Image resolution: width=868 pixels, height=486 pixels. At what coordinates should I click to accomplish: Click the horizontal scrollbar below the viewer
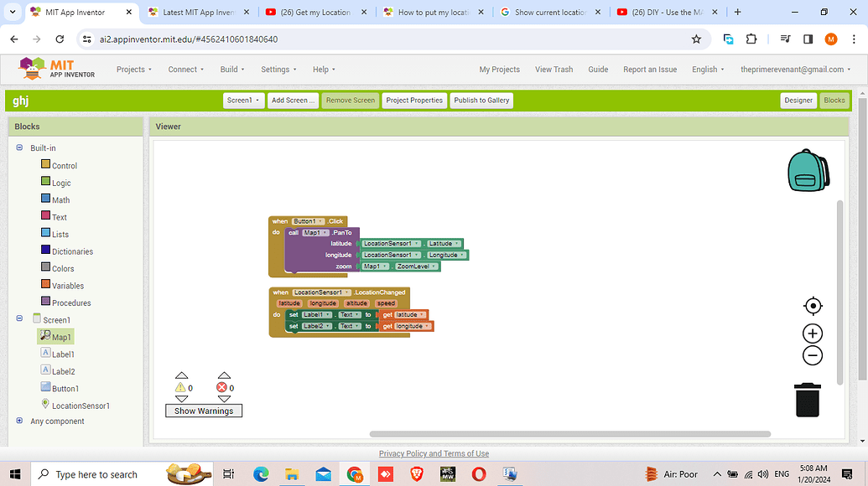coord(569,433)
